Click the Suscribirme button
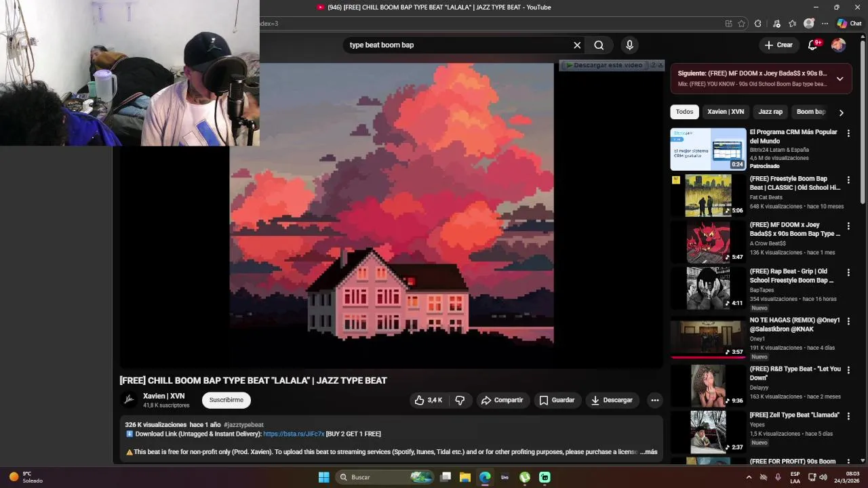 point(226,401)
